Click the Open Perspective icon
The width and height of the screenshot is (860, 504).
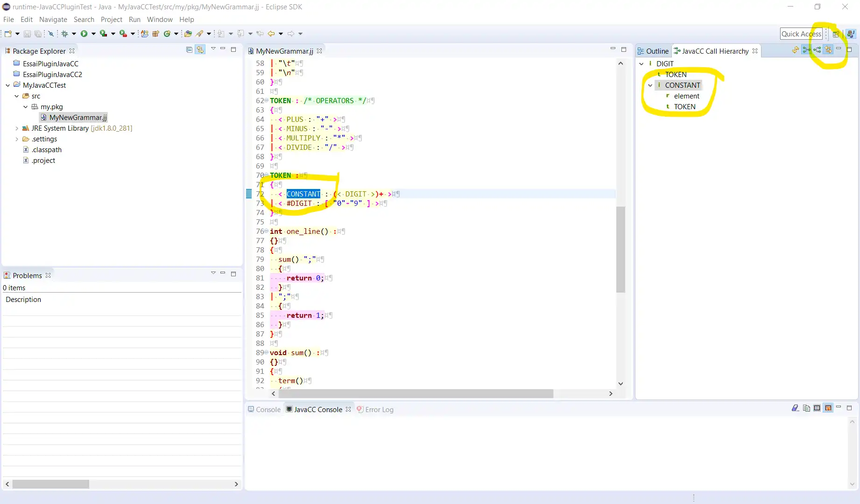836,34
